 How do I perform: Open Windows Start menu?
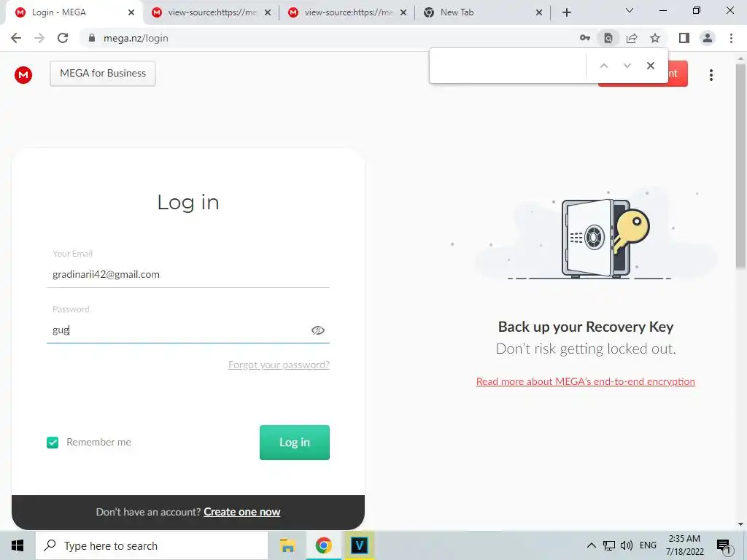pyautogui.click(x=18, y=545)
